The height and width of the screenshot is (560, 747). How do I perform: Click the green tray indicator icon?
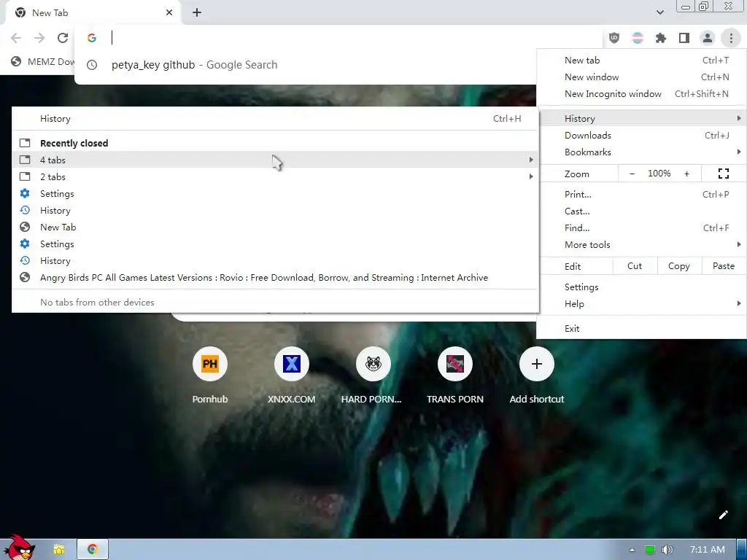click(649, 550)
